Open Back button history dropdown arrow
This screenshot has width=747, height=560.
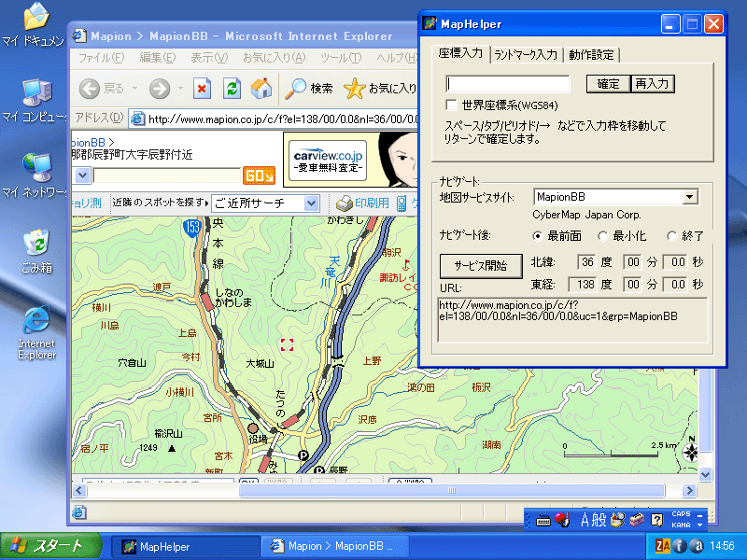[134, 88]
